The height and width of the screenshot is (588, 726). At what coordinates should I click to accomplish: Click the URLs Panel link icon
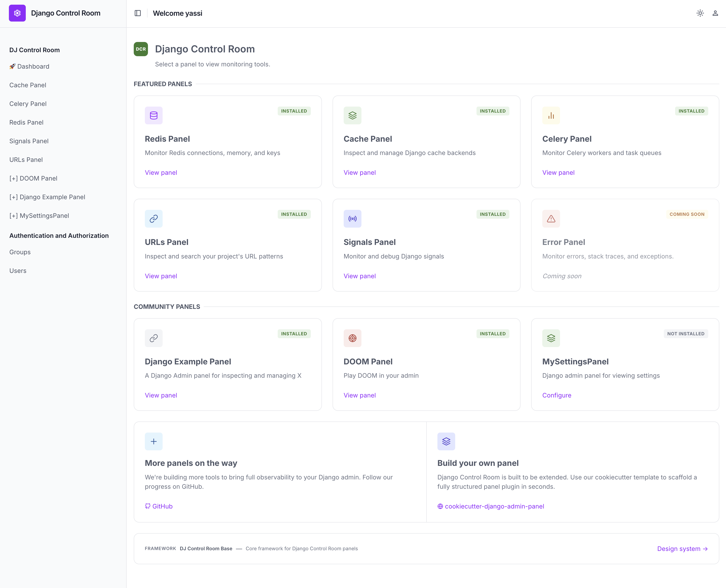154,219
